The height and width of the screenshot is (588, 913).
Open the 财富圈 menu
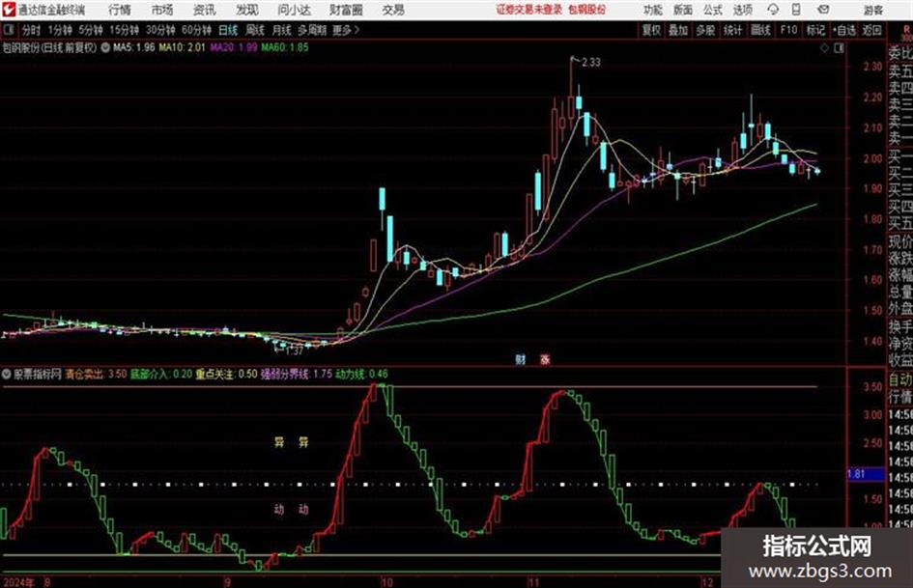click(x=346, y=10)
